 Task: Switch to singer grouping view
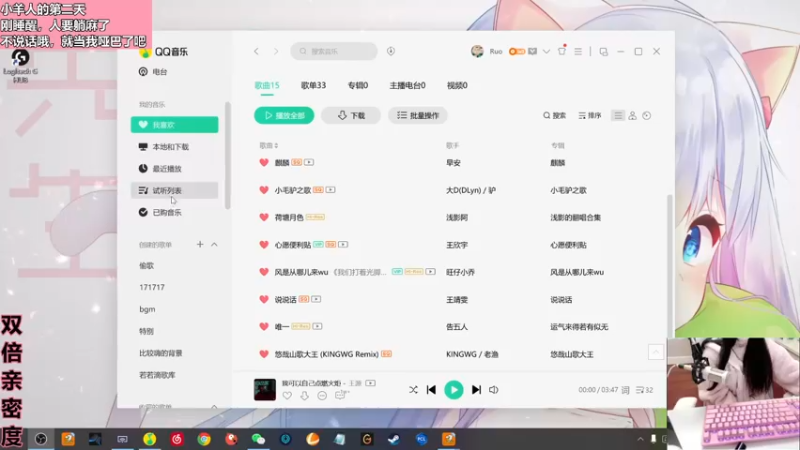(632, 116)
